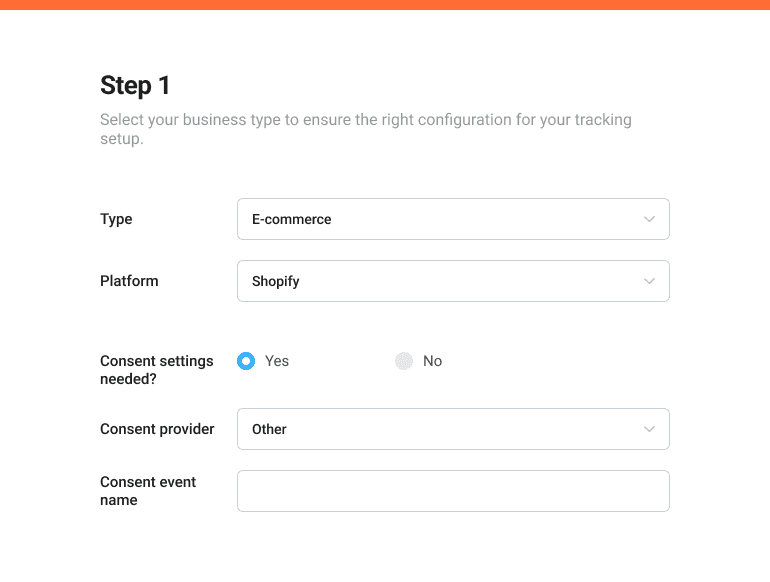Viewport: 770px width, 582px height.
Task: Click the chevron icon in Platform field
Action: 649,281
